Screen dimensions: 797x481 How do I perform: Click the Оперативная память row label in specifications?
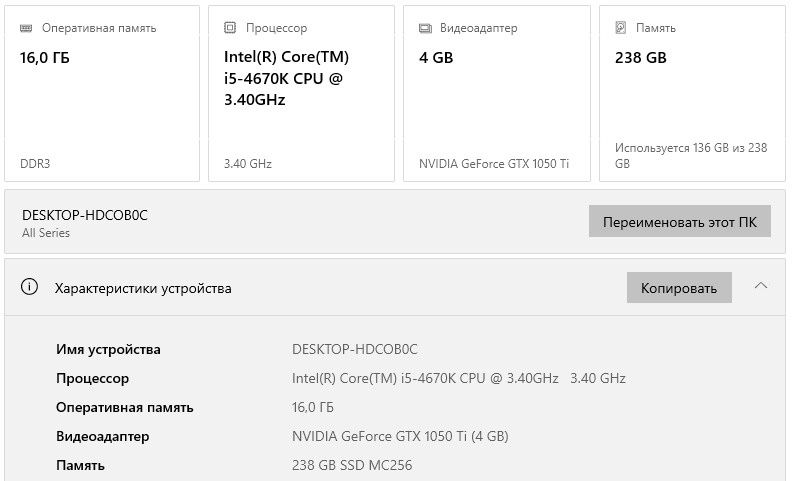click(124, 407)
